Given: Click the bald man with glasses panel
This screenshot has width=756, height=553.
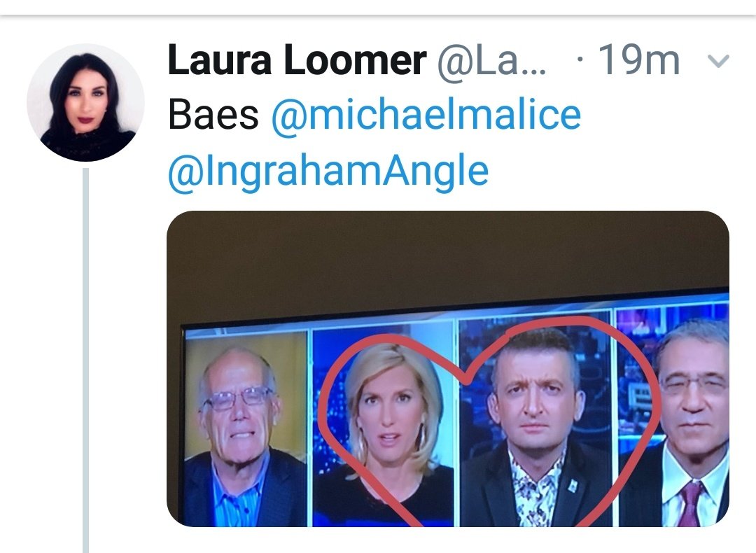Looking at the screenshot, I should [x=246, y=429].
